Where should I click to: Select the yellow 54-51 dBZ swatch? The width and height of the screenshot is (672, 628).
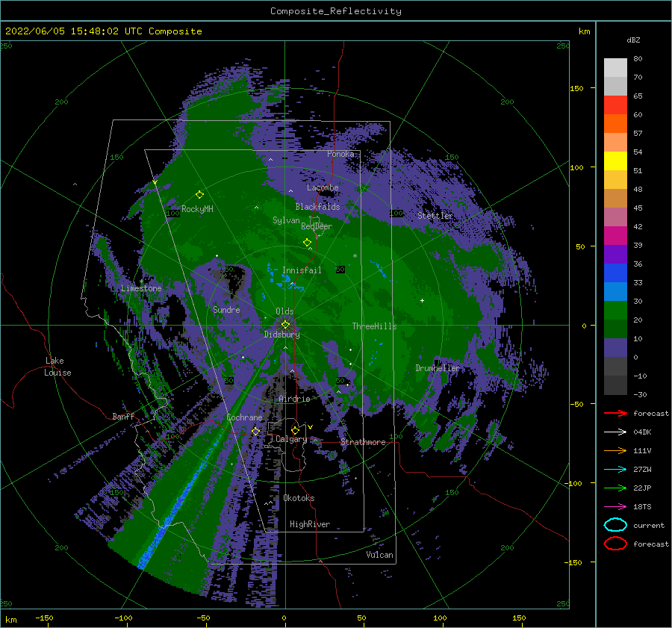615,161
